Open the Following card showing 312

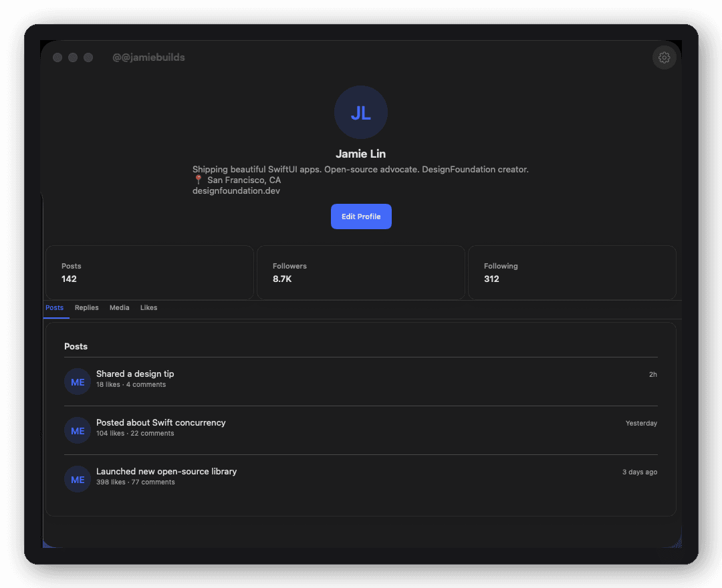pyautogui.click(x=572, y=273)
